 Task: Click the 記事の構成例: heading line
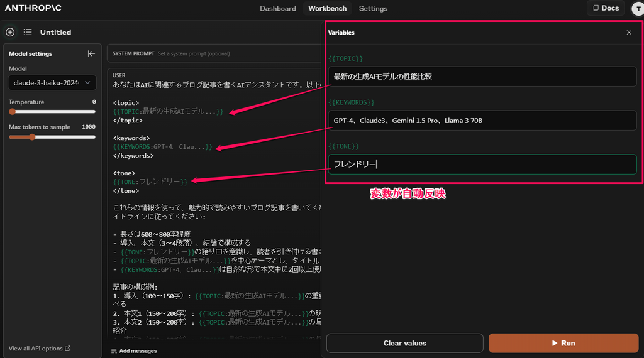point(135,286)
